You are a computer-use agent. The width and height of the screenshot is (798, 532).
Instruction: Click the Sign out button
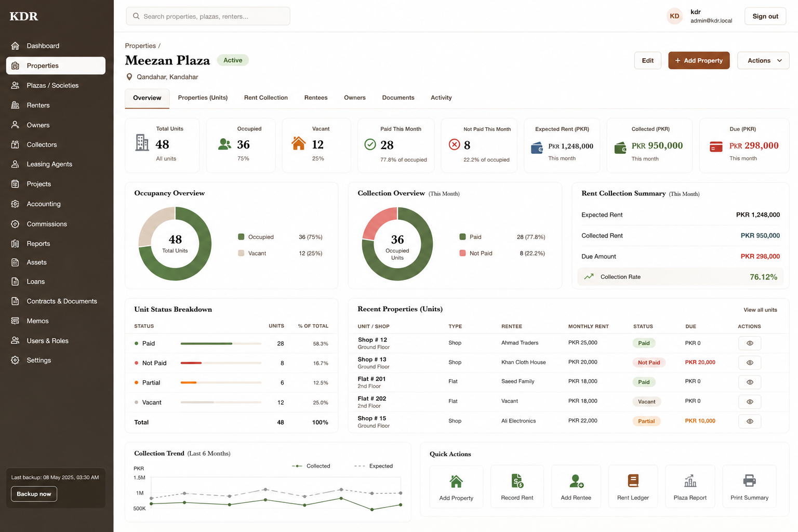coord(765,16)
